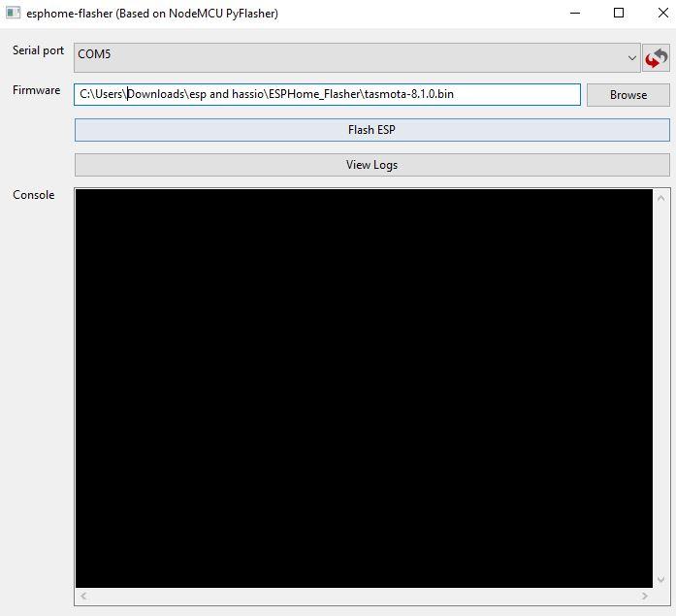Close the esphome-flasher window
Screen dimensions: 676x616
pyautogui.click(x=663, y=13)
